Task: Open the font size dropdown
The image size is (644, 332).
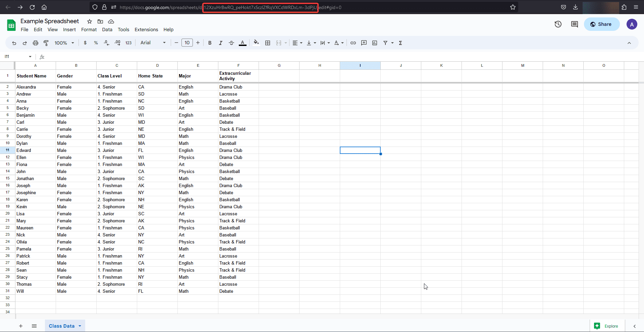Action: [187, 43]
